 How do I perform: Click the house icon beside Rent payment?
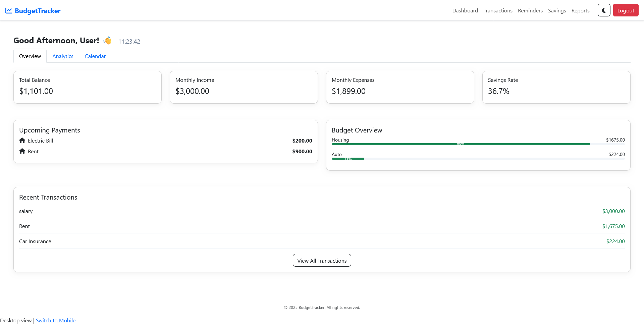[22, 151]
